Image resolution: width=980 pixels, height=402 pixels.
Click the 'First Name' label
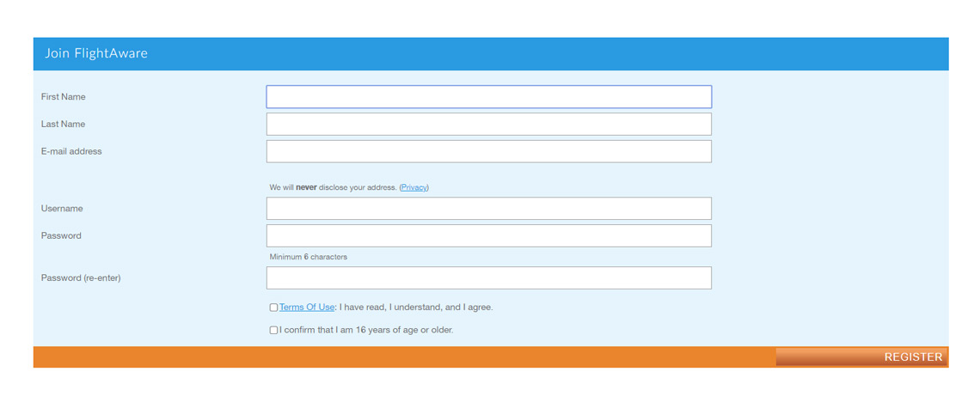pyautogui.click(x=63, y=97)
